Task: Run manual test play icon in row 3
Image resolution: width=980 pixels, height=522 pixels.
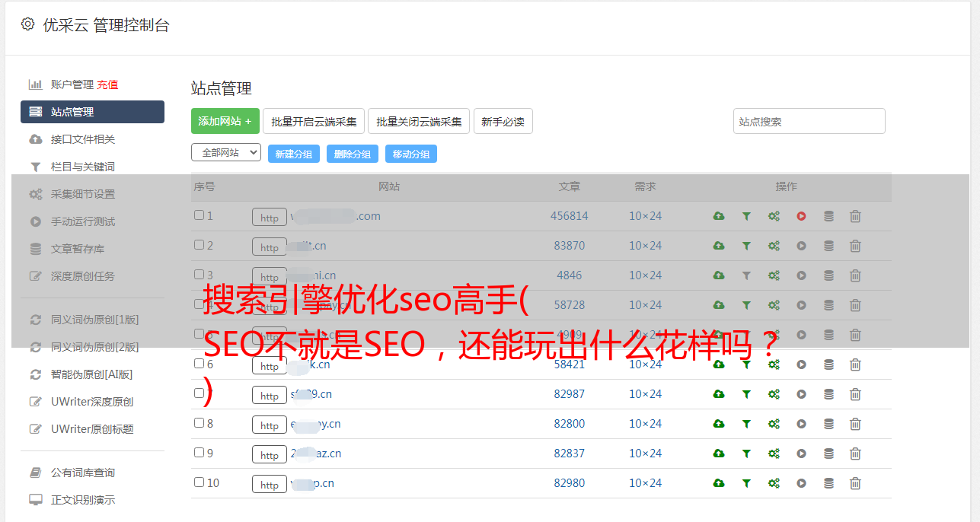Action: coord(801,275)
